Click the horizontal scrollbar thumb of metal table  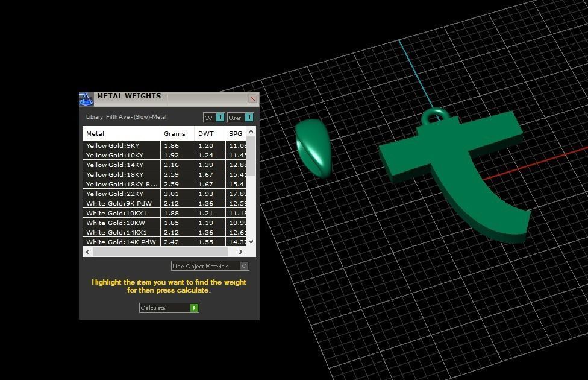160,252
